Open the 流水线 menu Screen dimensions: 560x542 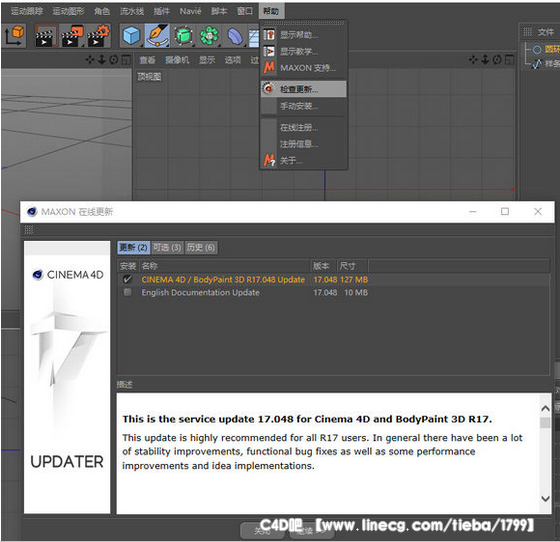(132, 11)
